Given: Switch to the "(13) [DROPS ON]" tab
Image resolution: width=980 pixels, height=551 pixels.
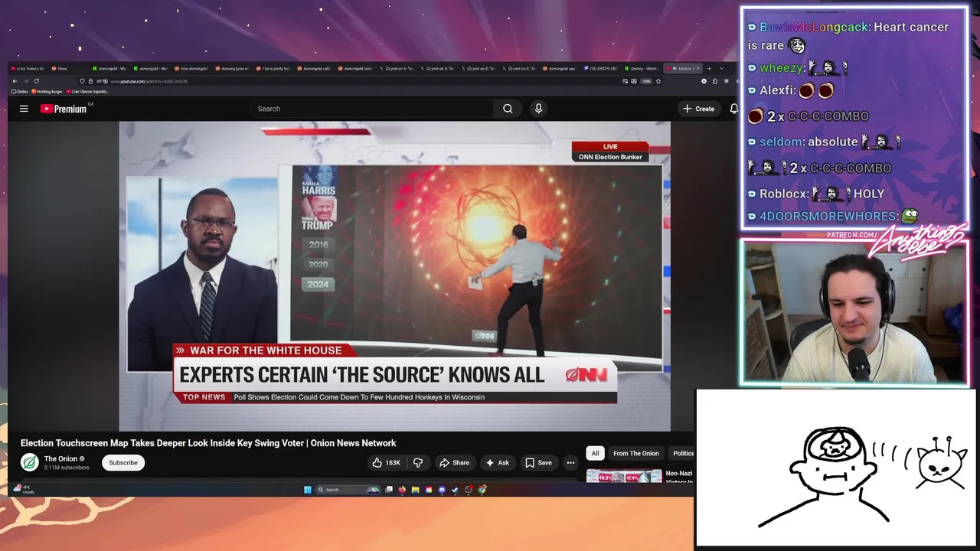Looking at the screenshot, I should 601,69.
